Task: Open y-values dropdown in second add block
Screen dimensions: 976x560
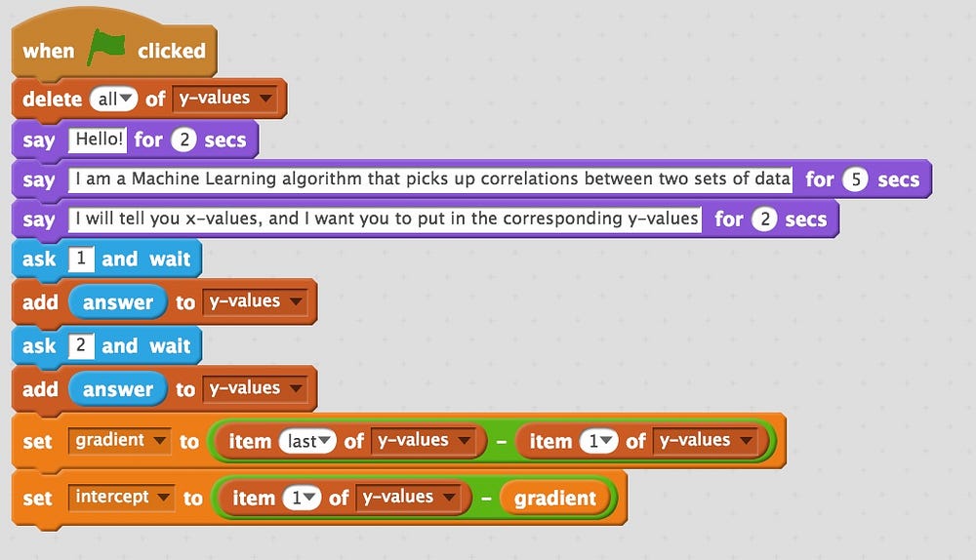Action: pos(255,388)
